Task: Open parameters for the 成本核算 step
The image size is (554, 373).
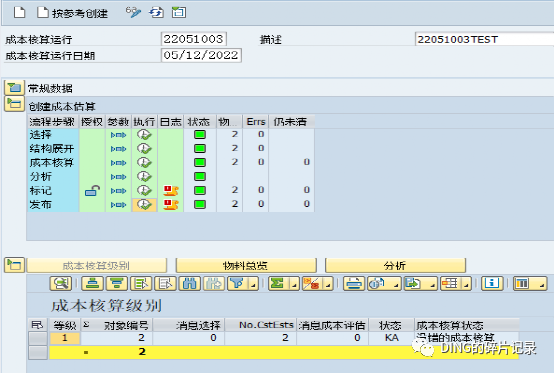Action: pos(118,163)
